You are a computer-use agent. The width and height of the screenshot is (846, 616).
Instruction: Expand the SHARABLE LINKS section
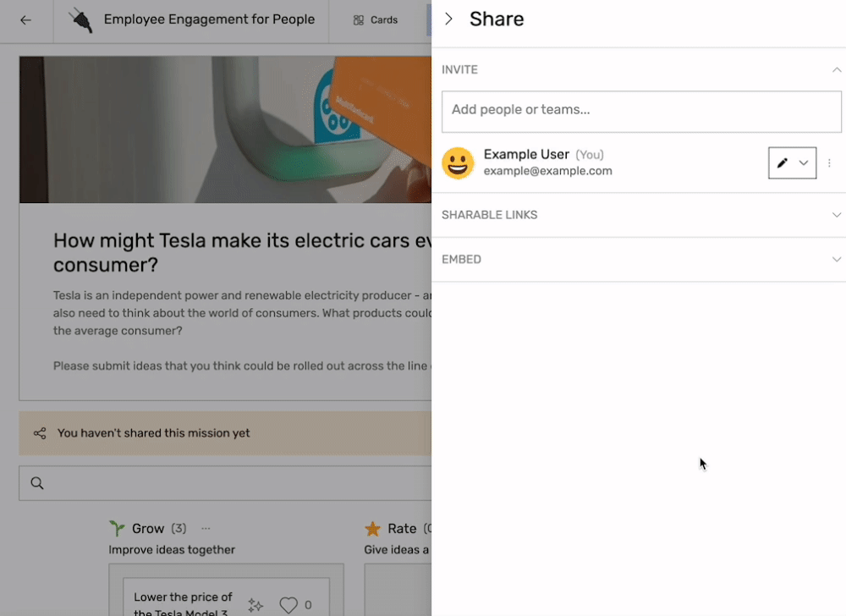coord(837,215)
